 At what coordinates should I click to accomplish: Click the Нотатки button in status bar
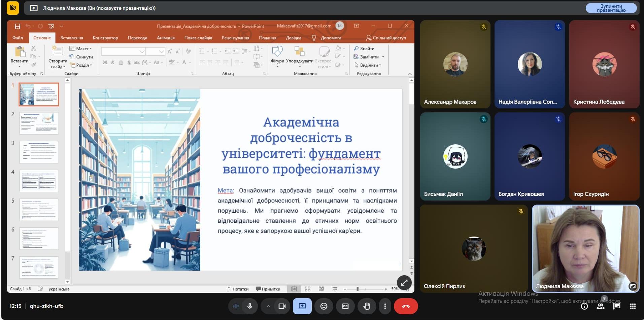point(238,289)
